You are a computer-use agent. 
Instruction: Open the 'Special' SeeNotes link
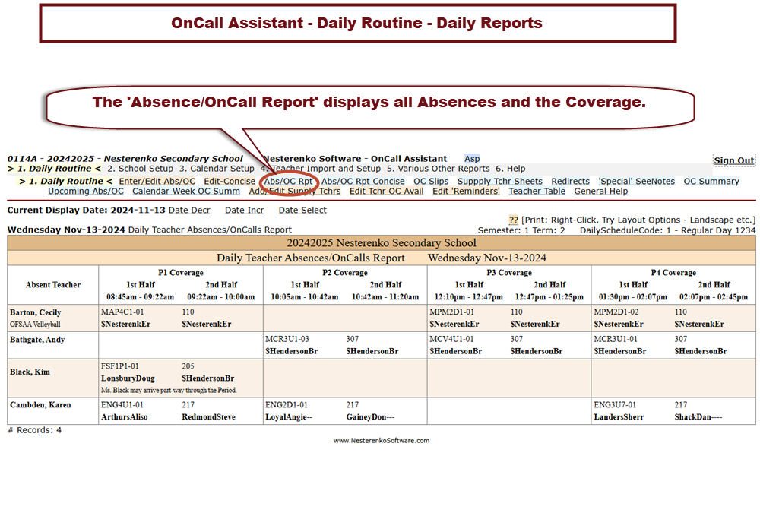pos(636,182)
